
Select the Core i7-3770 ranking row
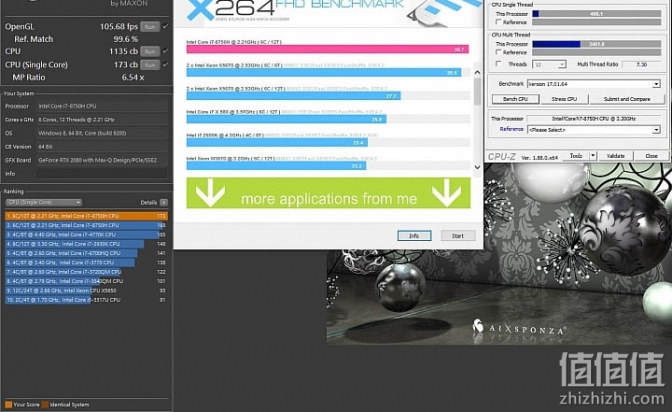click(x=86, y=263)
